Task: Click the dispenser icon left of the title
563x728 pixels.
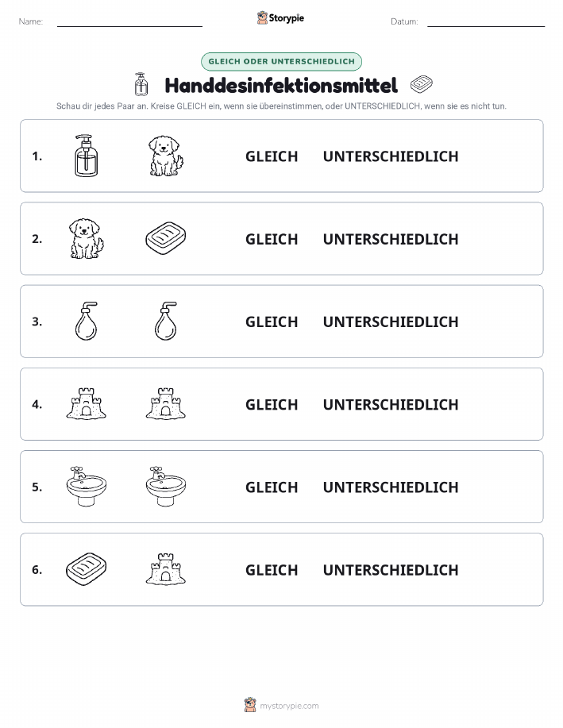Action: pyautogui.click(x=141, y=84)
